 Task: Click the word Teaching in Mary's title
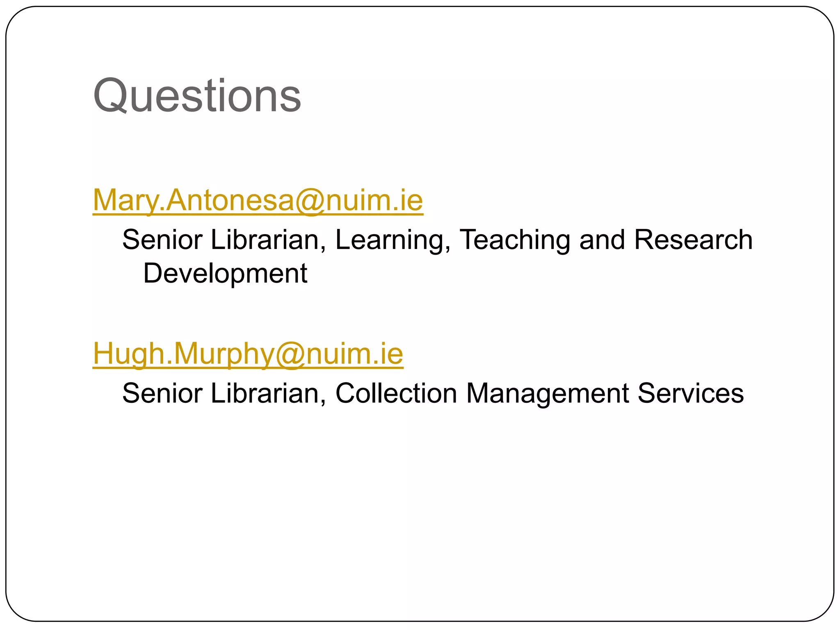[x=515, y=240]
